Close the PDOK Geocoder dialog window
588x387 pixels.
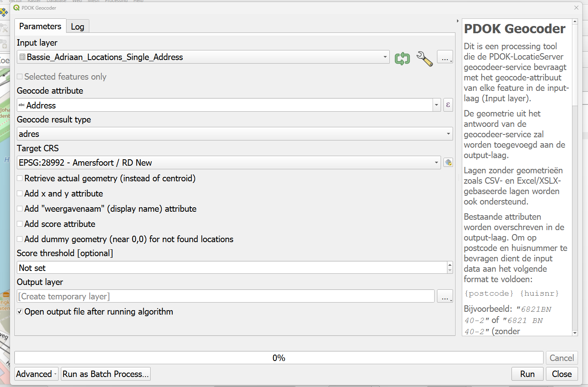click(576, 8)
